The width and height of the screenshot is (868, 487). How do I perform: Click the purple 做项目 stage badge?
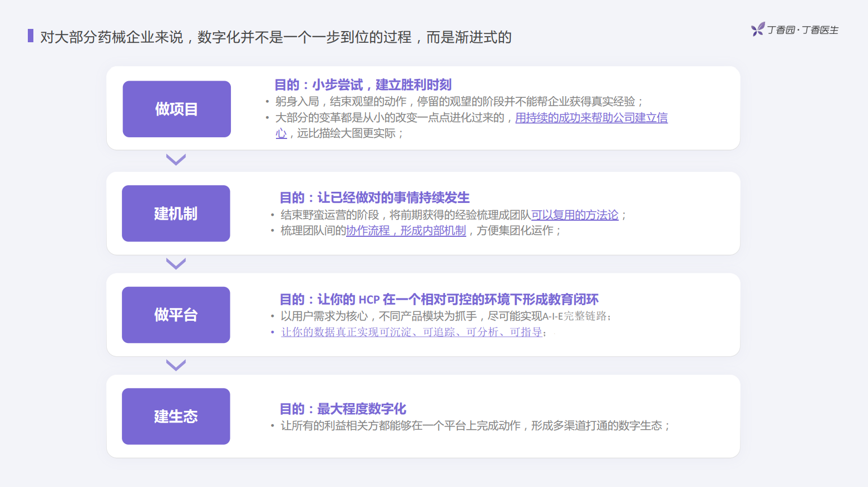coord(176,109)
